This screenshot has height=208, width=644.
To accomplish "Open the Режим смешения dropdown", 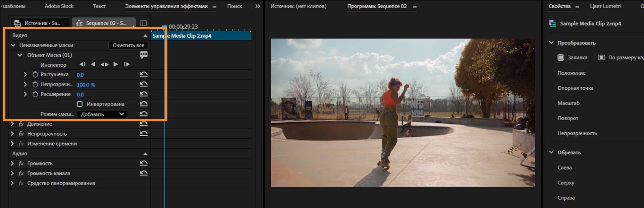I will pos(102,114).
